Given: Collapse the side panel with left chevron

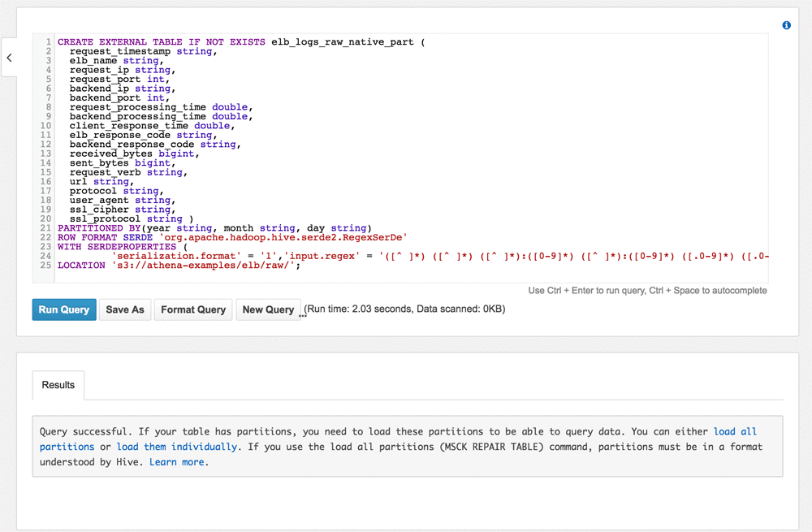Looking at the screenshot, I should [9, 58].
